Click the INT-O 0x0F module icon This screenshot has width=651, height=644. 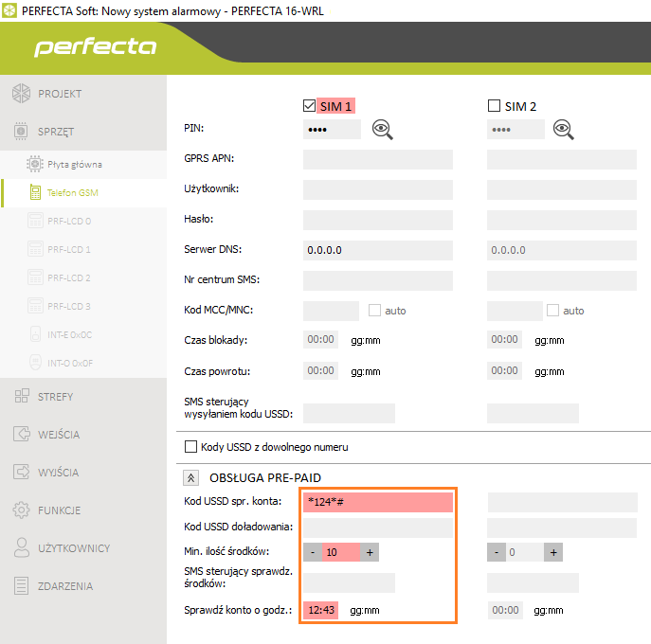click(x=36, y=362)
